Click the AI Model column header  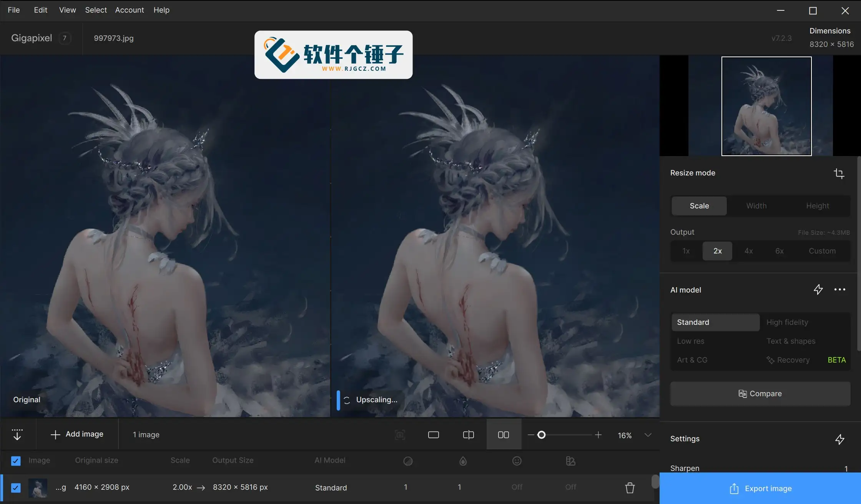(330, 461)
